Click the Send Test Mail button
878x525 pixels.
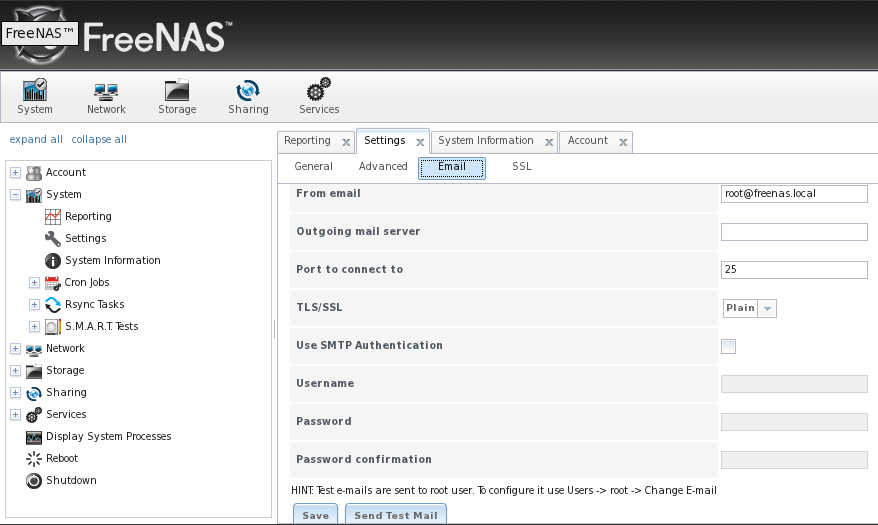(x=396, y=515)
